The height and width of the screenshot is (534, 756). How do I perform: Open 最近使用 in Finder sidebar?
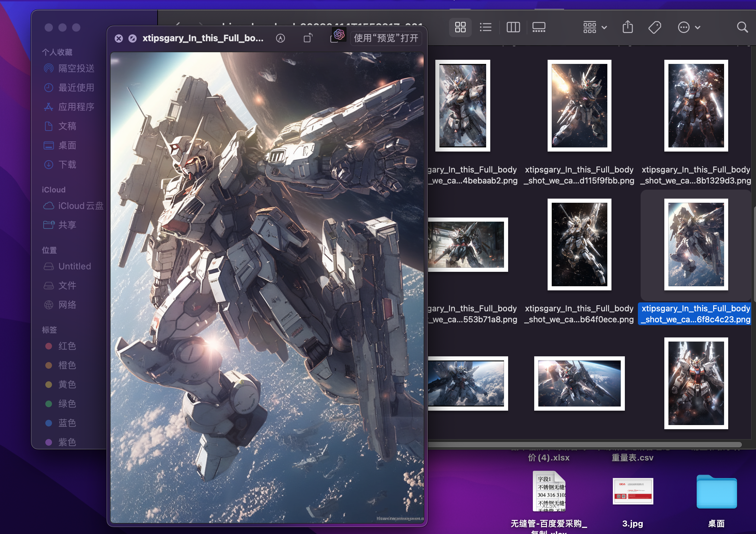pyautogui.click(x=69, y=88)
